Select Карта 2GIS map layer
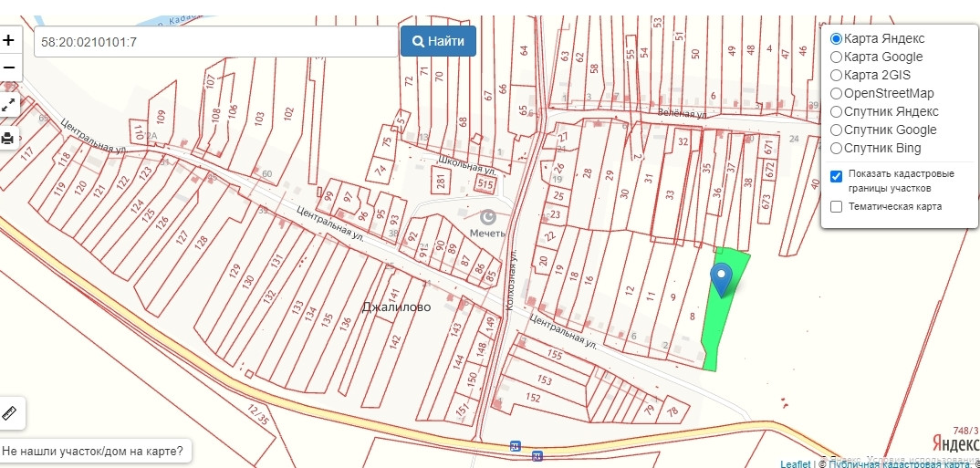Viewport: 980px width, 468px height. [836, 75]
